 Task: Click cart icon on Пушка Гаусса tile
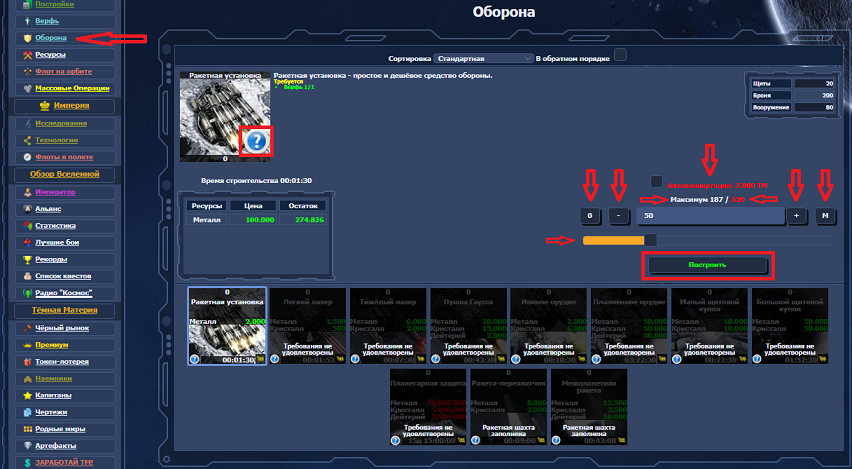click(503, 359)
